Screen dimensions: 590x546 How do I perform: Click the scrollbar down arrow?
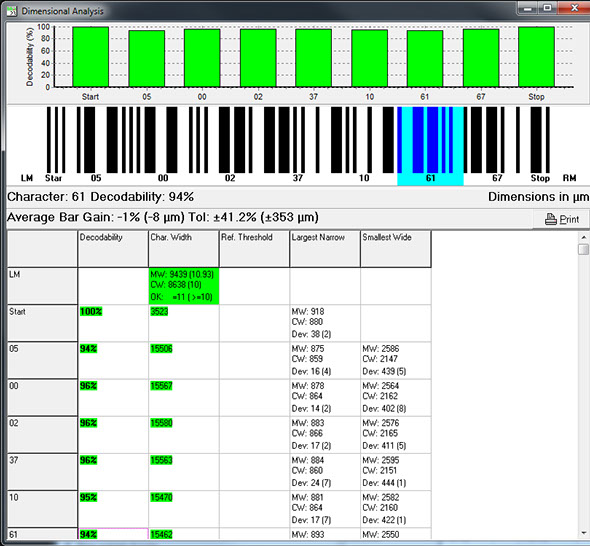coord(584,533)
